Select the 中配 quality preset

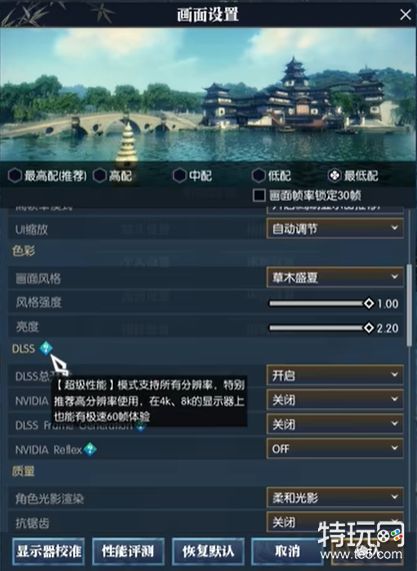[192, 176]
